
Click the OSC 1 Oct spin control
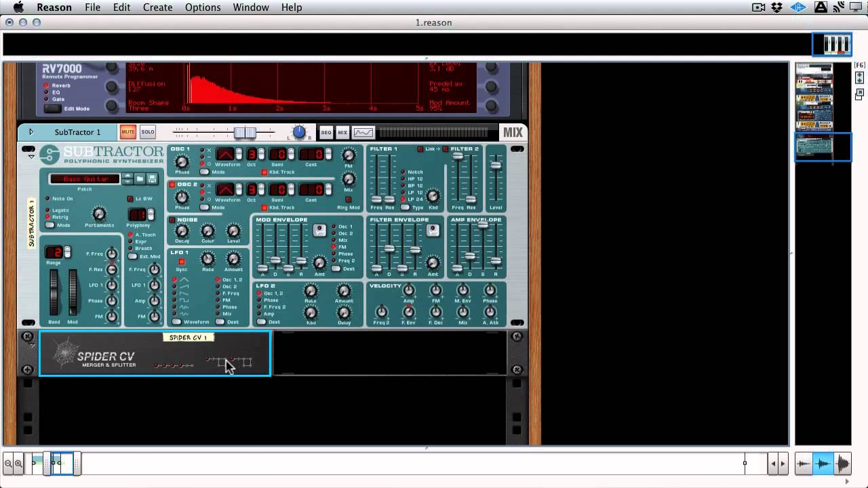coord(262,155)
